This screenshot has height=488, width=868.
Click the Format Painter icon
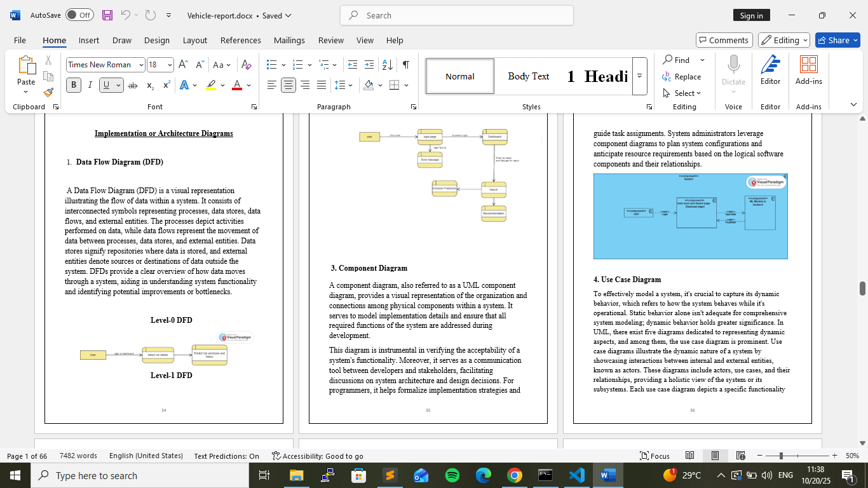pyautogui.click(x=48, y=93)
